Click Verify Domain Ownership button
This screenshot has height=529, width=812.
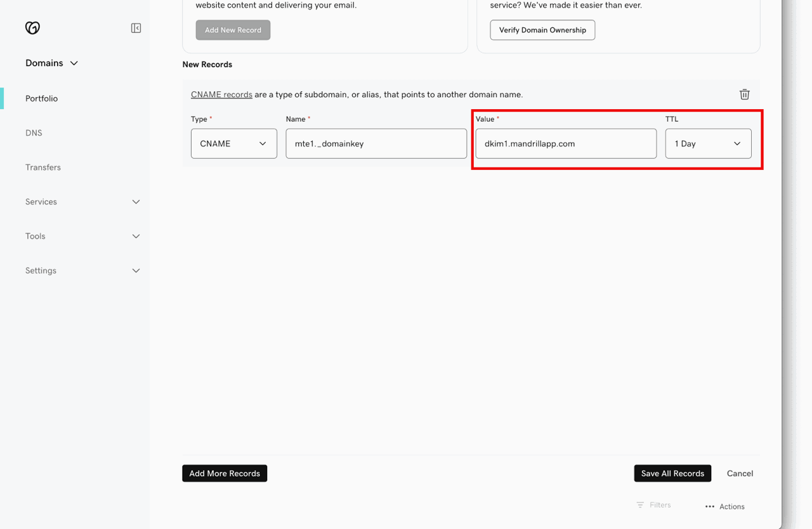tap(542, 30)
